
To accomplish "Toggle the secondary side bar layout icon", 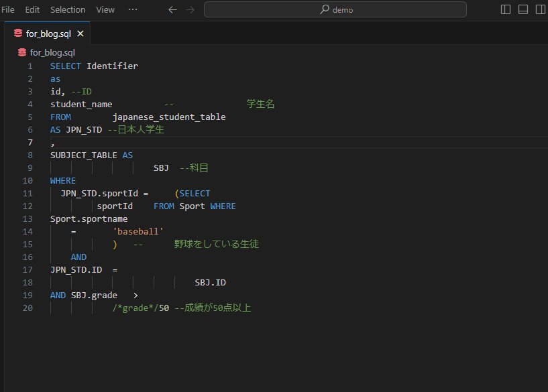I will [541, 9].
